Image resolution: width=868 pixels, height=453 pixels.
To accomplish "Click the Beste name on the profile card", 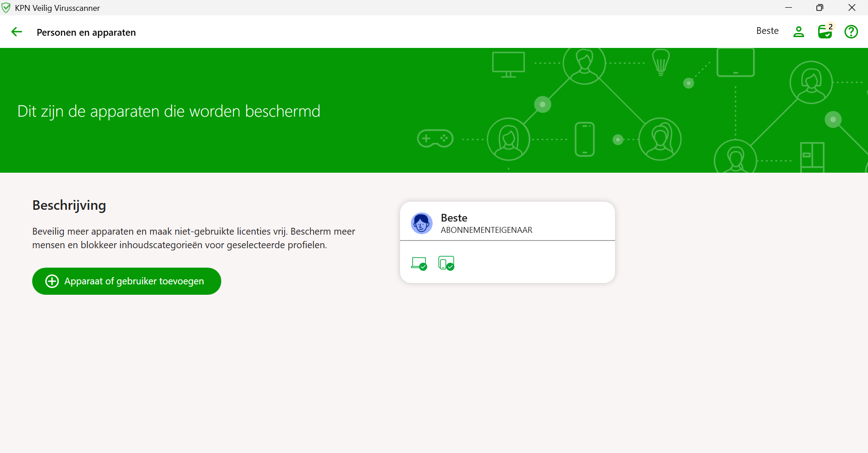I will coord(454,218).
